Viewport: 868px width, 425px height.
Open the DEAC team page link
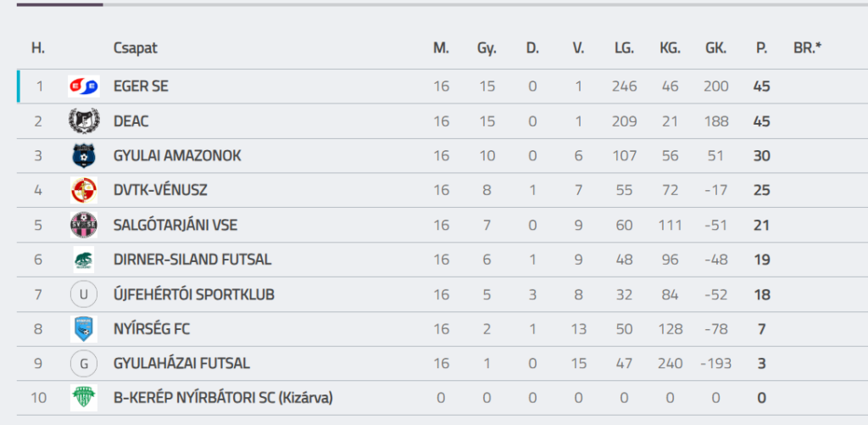click(x=131, y=121)
